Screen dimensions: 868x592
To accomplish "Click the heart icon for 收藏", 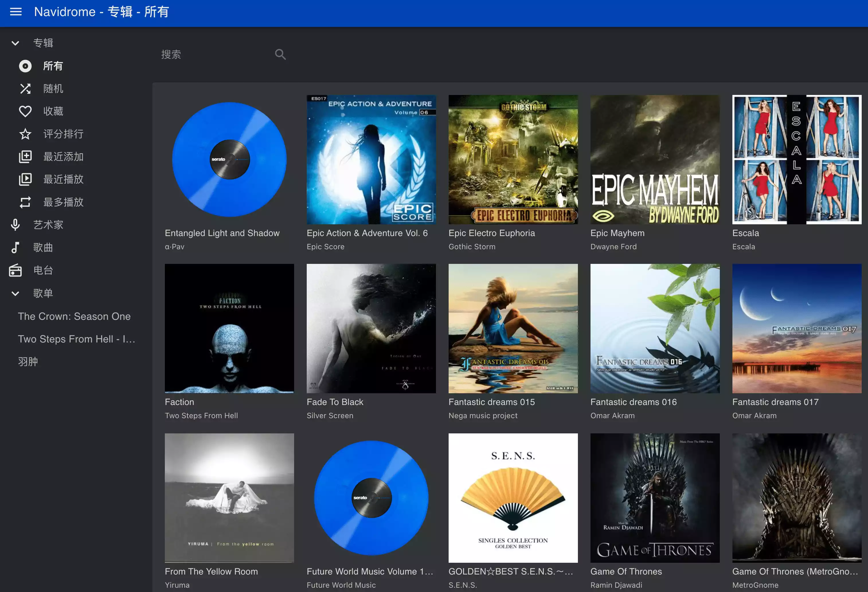I will [25, 111].
